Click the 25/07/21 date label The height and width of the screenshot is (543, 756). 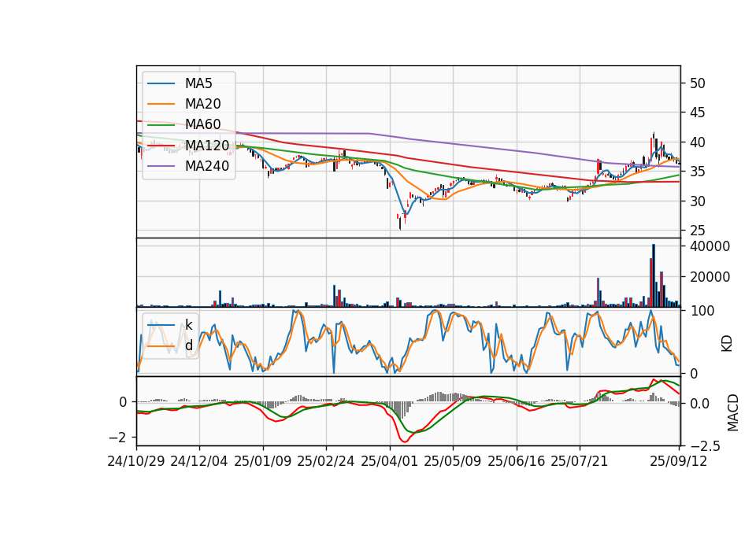pyautogui.click(x=579, y=461)
